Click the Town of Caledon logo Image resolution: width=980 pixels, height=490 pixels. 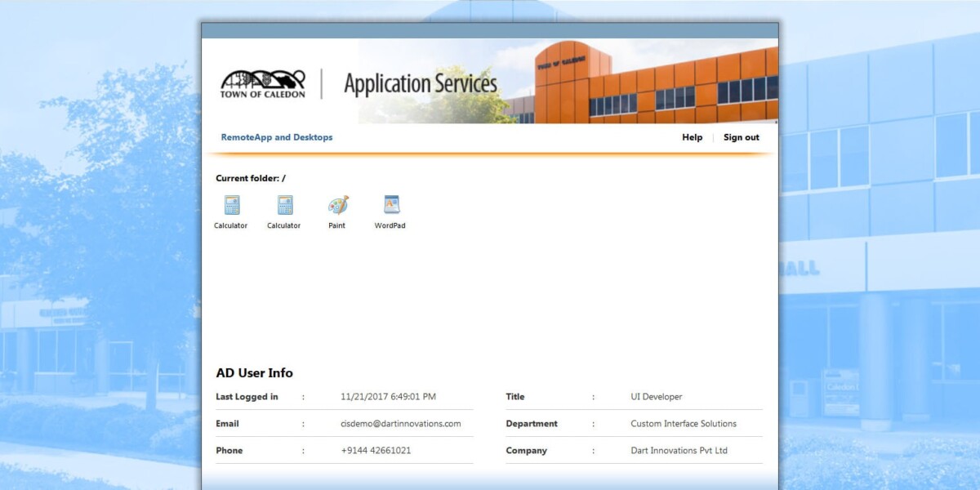pos(262,84)
